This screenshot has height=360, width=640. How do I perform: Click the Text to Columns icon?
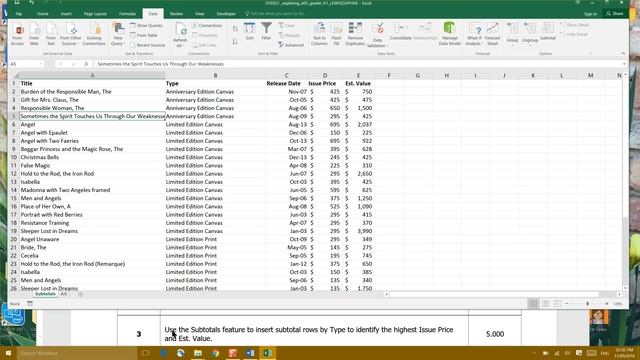coord(319,34)
